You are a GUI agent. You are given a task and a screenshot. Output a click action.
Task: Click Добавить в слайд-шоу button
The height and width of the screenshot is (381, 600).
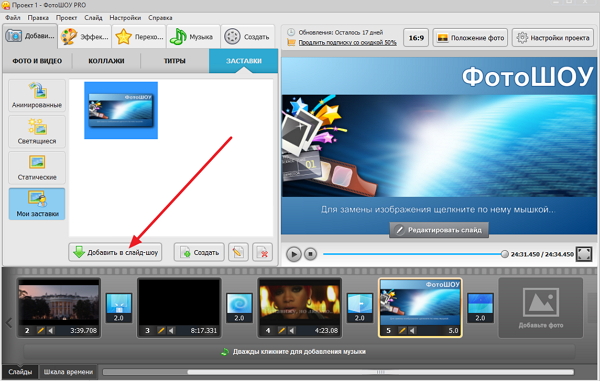pos(115,252)
